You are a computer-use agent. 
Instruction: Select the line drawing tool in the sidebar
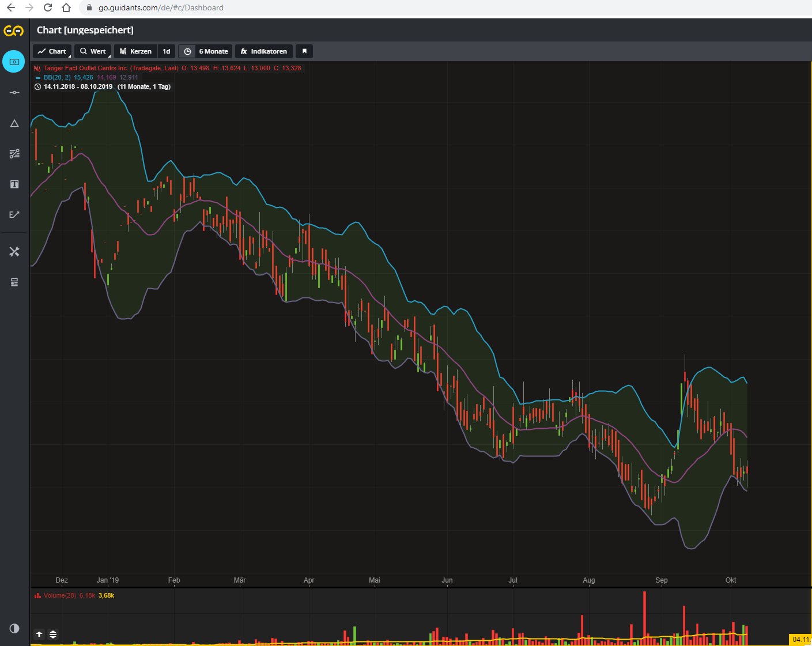pos(14,92)
